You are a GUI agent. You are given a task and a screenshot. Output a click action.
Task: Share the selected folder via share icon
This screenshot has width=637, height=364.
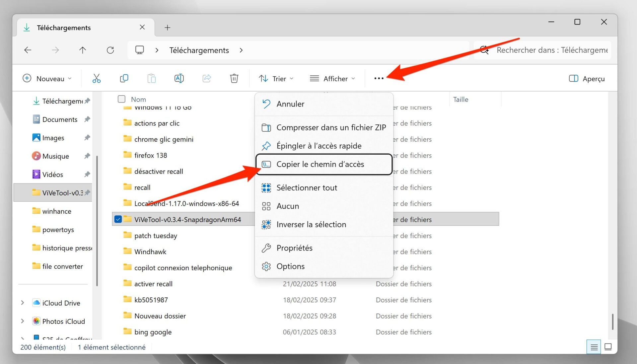(x=206, y=78)
